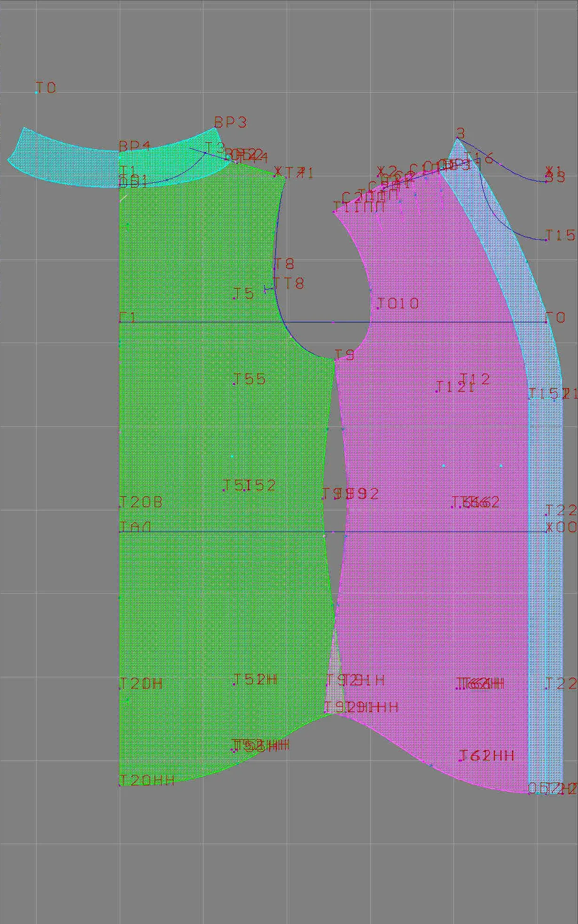Select point T20B on the left edge
The height and width of the screenshot is (924, 578).
point(120,507)
